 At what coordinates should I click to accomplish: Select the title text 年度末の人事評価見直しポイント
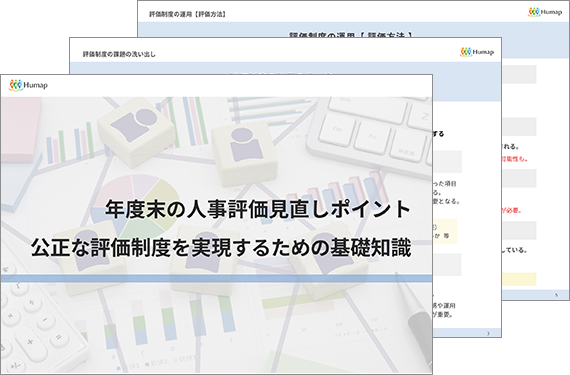(258, 209)
